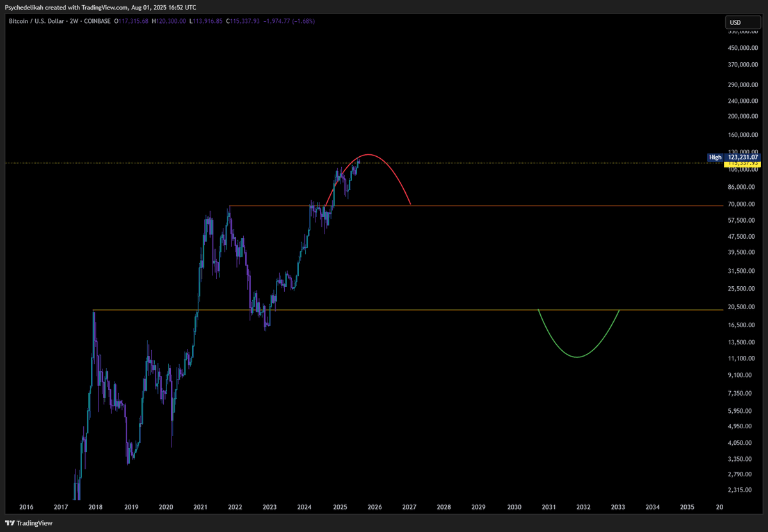
Task: Click the 2027 label on the time axis
Action: tap(409, 507)
